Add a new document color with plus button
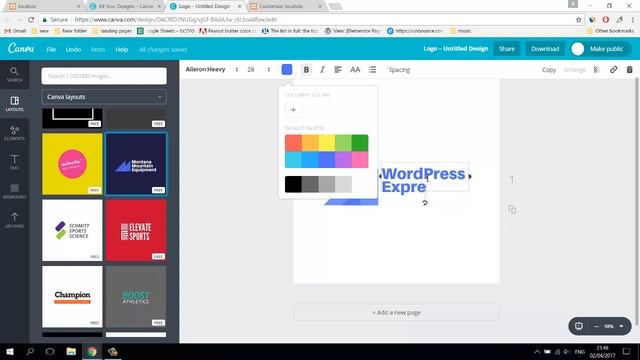Image resolution: width=640 pixels, height=360 pixels. pyautogui.click(x=293, y=109)
